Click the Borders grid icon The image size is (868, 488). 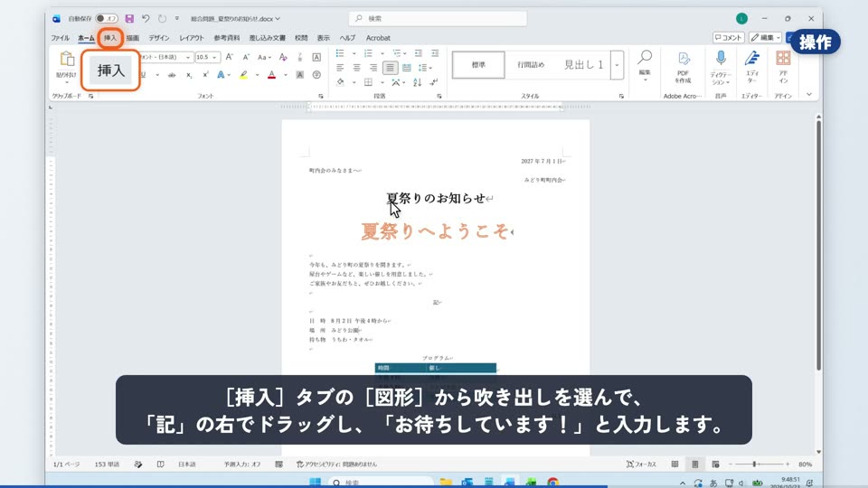(x=368, y=82)
